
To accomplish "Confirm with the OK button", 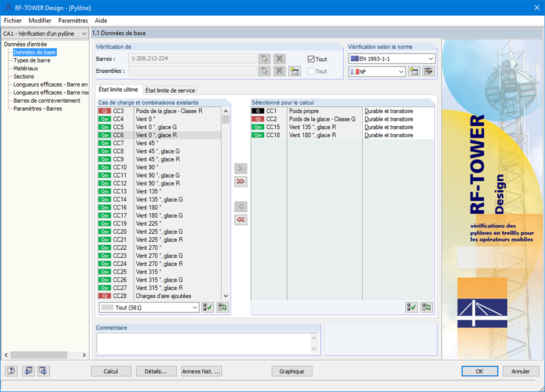I will [x=479, y=371].
